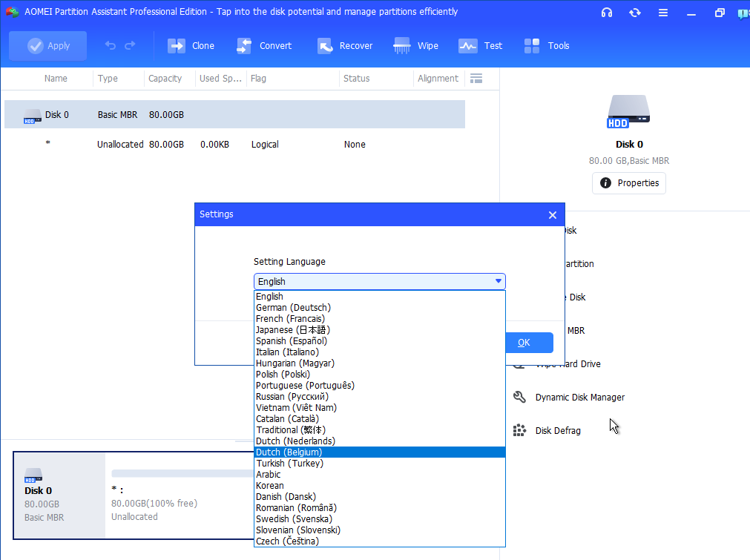Viewport: 750px width, 560px height.
Task: Open Dynamic Disk Manager
Action: [579, 398]
